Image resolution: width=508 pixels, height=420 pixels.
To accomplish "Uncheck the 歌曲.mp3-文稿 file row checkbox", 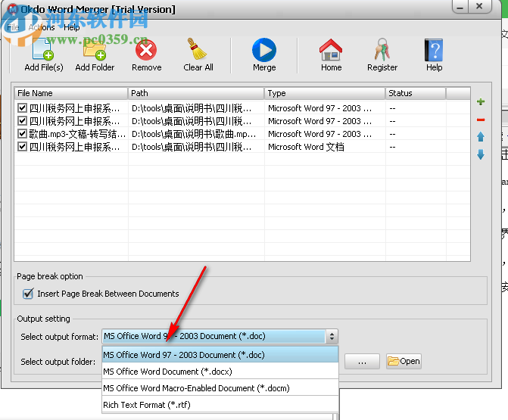I will (x=22, y=134).
